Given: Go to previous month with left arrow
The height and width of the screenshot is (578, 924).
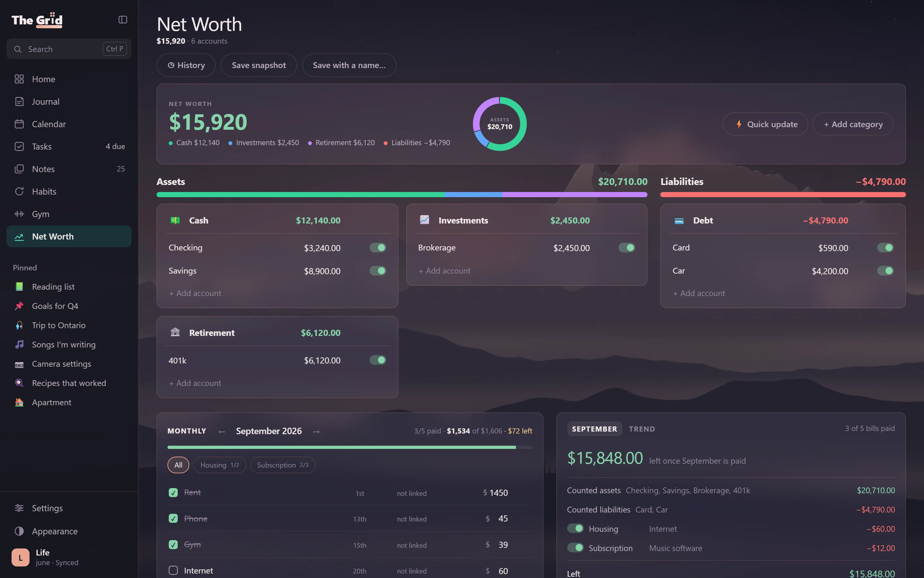Looking at the screenshot, I should pyautogui.click(x=221, y=432).
